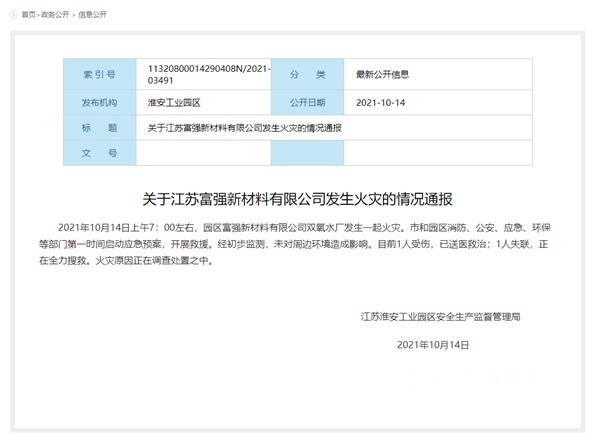Screen dimensions: 600x443
Task: Click the table title 关于江苏富强新材料有限公司发生火灾的情况通报
Action: [245, 128]
